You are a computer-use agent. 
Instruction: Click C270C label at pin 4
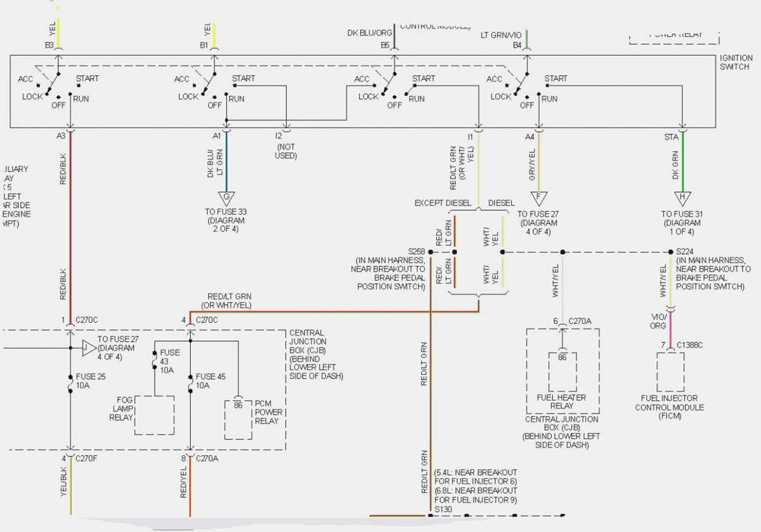[208, 320]
